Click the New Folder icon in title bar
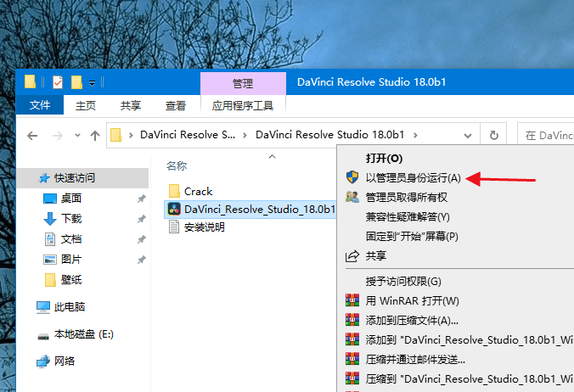574x392 pixels. click(76, 82)
